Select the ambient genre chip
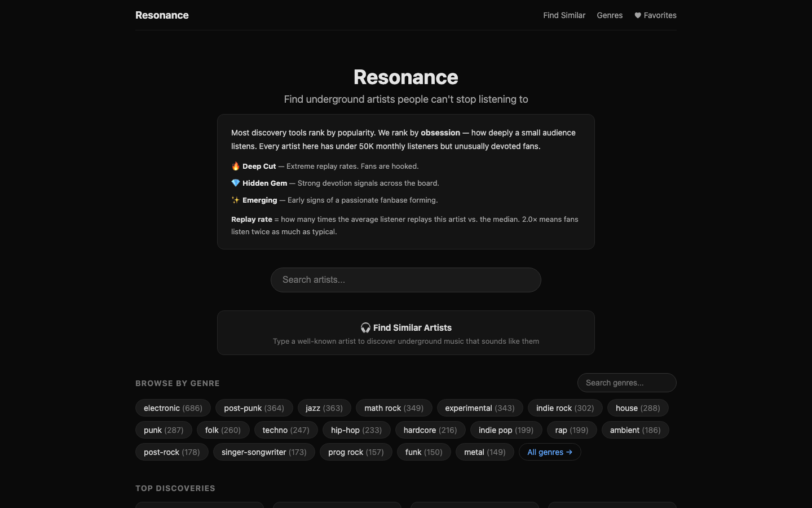The image size is (812, 508). tap(635, 430)
